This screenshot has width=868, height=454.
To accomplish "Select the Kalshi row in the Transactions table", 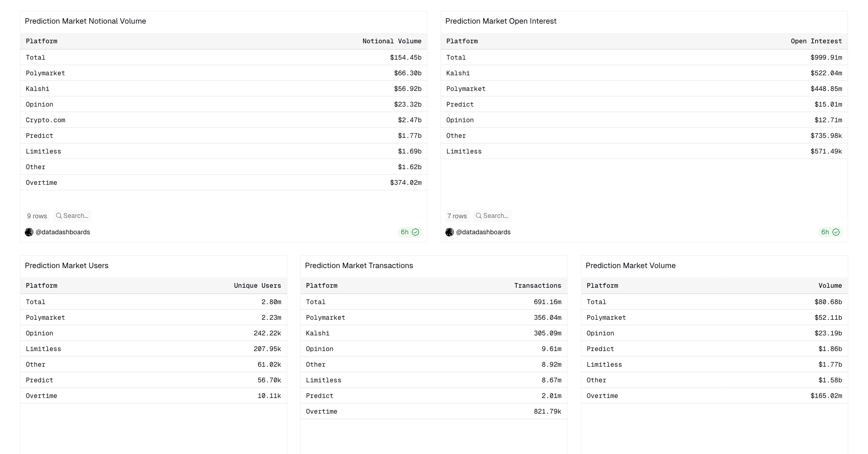I will tap(317, 333).
